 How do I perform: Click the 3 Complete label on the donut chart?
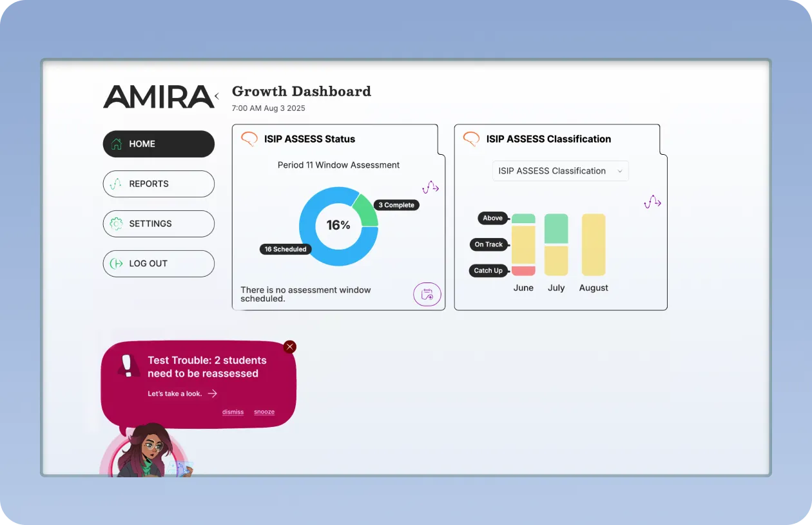point(396,205)
